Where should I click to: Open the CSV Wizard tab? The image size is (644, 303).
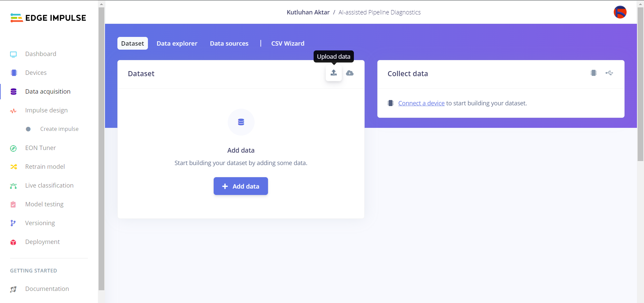(x=288, y=43)
